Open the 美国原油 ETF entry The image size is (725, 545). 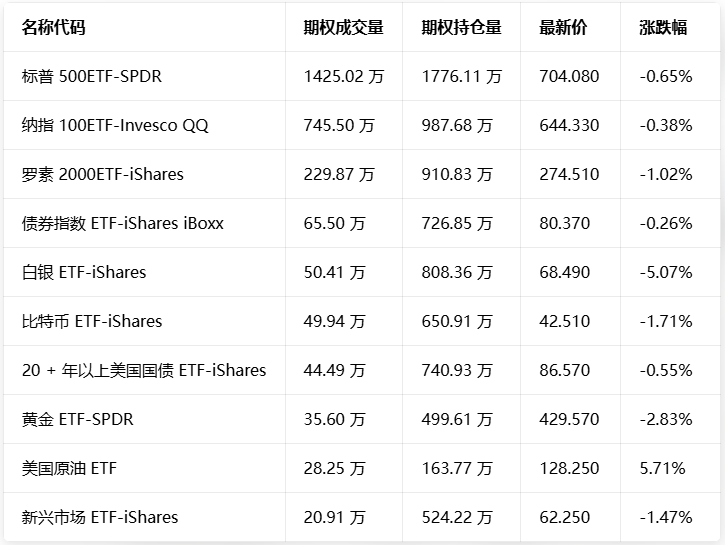tap(69, 468)
